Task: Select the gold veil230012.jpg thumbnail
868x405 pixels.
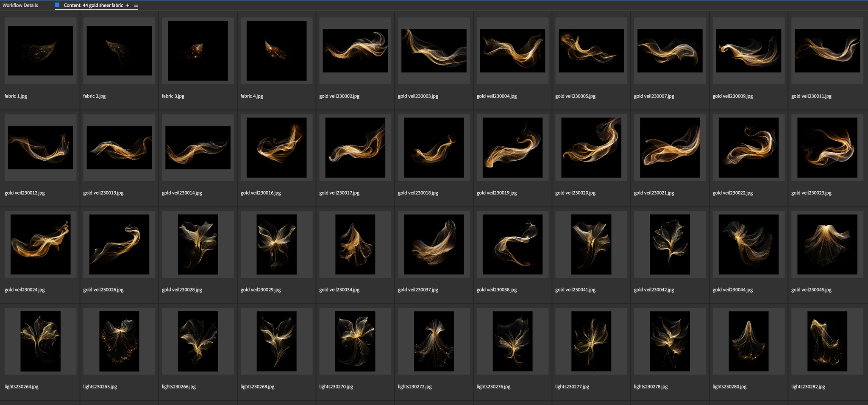Action: click(41, 148)
